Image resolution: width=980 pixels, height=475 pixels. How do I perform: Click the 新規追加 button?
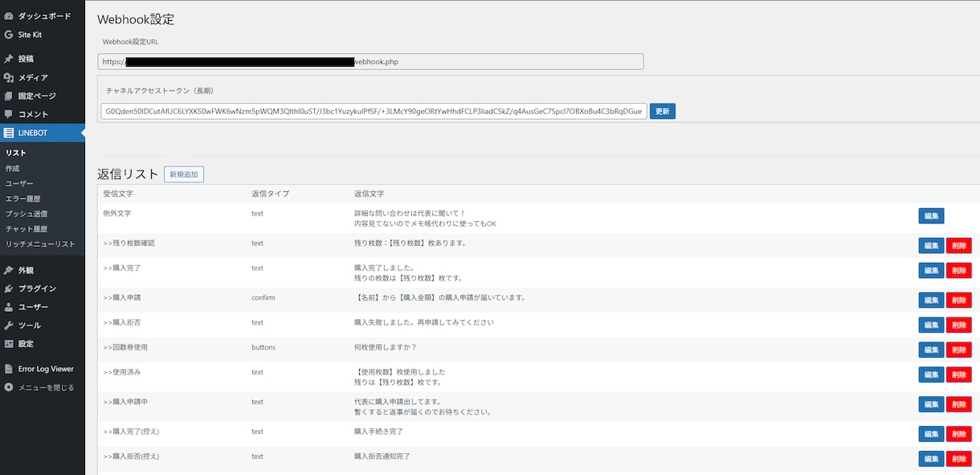(x=184, y=174)
